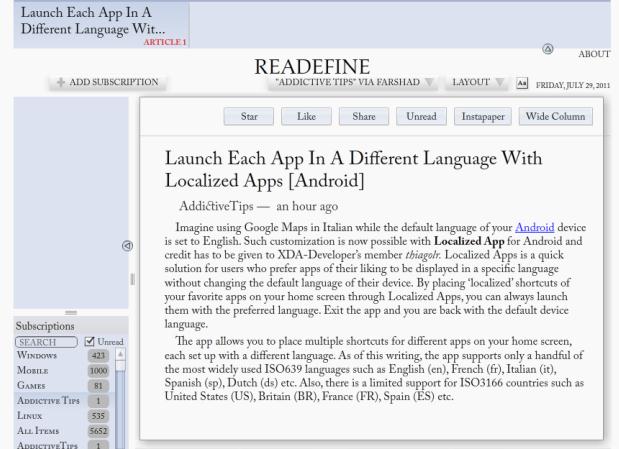Follow the Android hyperlink in article

[535, 228]
